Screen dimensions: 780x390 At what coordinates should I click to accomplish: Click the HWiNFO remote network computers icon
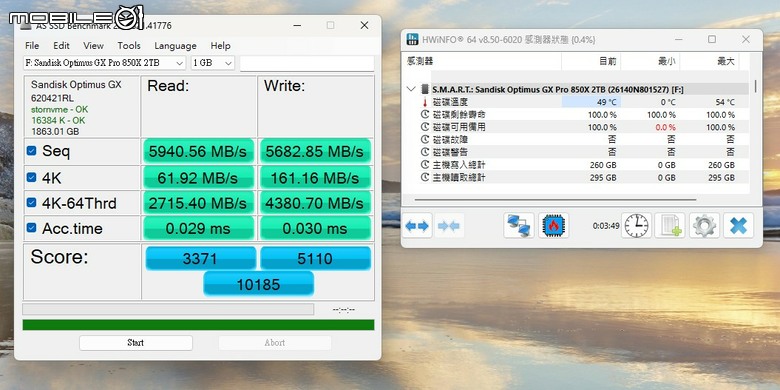(x=519, y=226)
